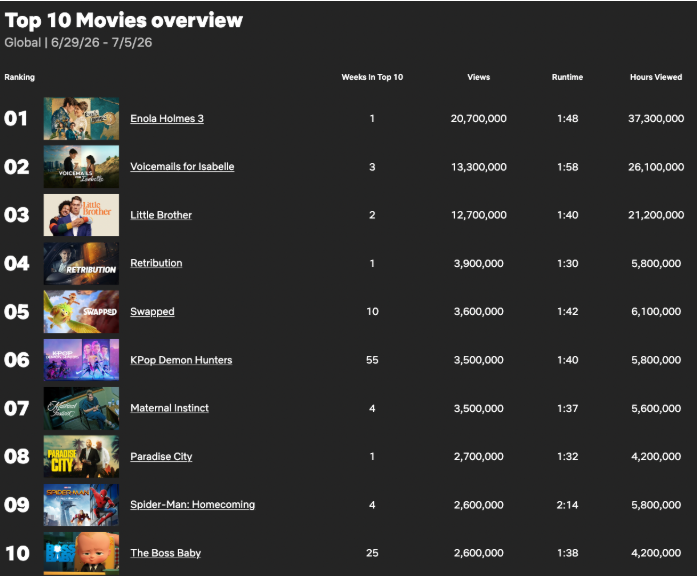Click the ranking number 09
Image resolution: width=697 pixels, height=576 pixels.
16,505
